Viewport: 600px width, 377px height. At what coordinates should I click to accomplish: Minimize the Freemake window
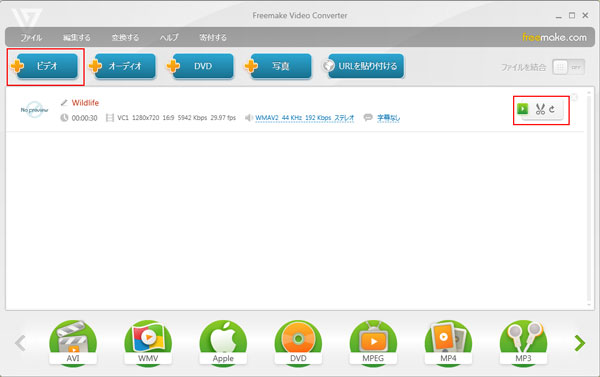tap(559, 16)
